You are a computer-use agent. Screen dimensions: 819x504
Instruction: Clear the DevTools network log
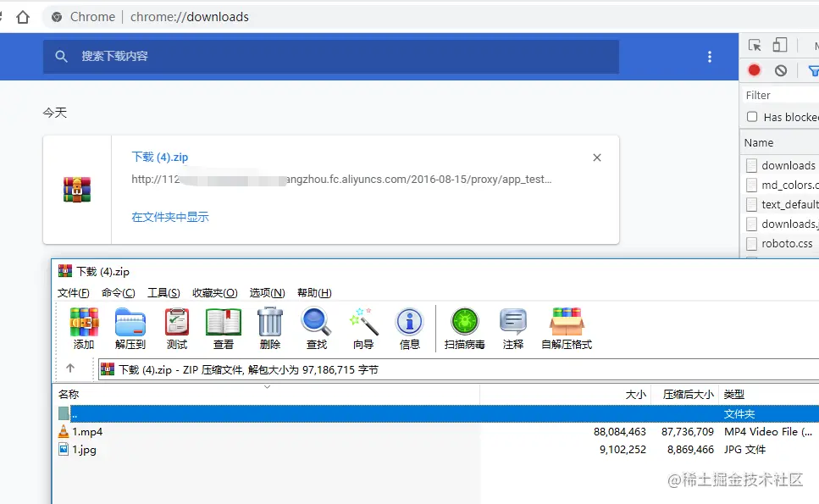[x=781, y=70]
